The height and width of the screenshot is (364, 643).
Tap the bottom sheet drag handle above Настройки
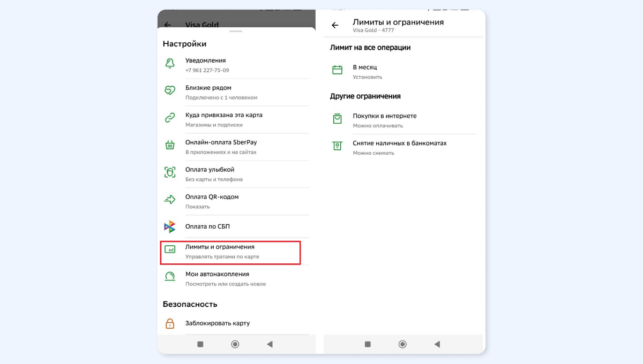236,32
